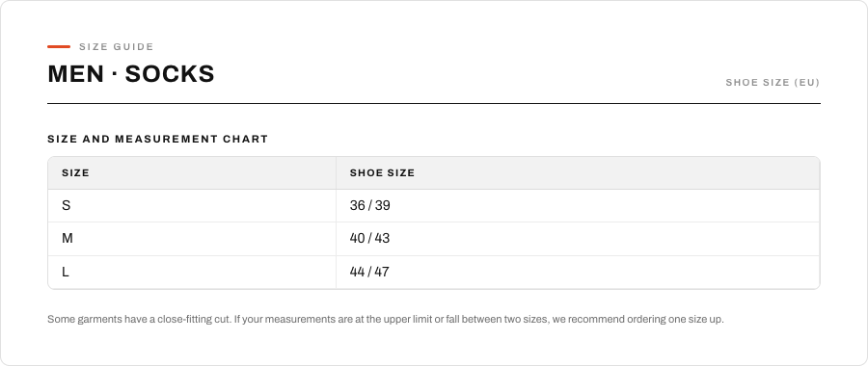Select the SHOE SIZE (EU) label
The image size is (868, 366).
[773, 83]
